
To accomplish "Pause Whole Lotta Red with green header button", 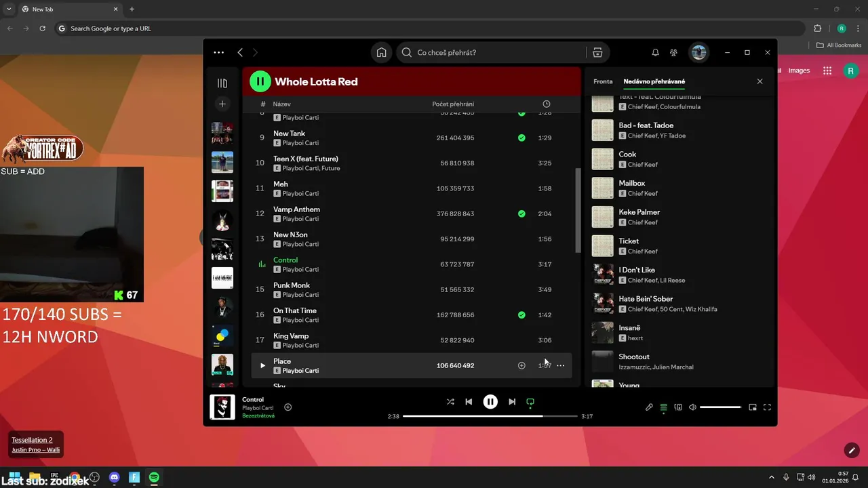I will click(260, 81).
